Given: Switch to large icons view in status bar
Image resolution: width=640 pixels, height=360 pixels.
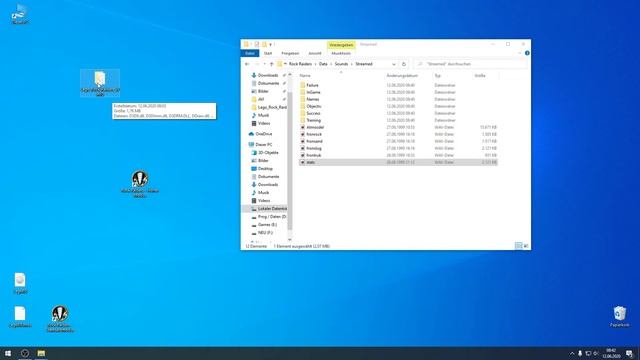Looking at the screenshot, I should 526,246.
